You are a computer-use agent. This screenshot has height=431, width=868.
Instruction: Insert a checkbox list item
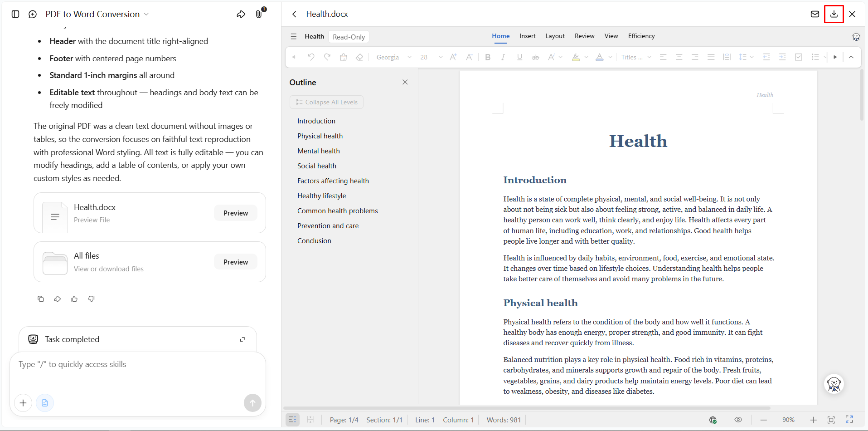tap(799, 57)
